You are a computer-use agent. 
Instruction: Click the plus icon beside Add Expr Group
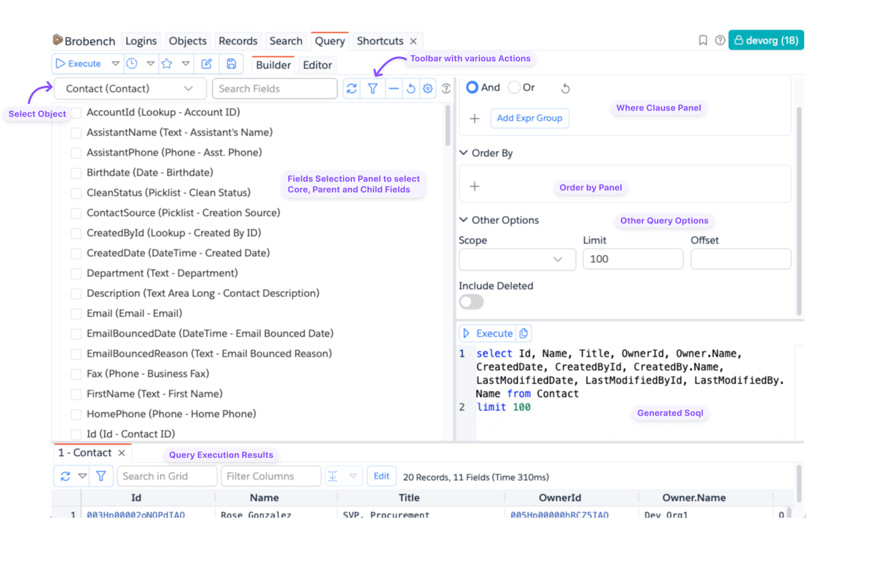(475, 119)
